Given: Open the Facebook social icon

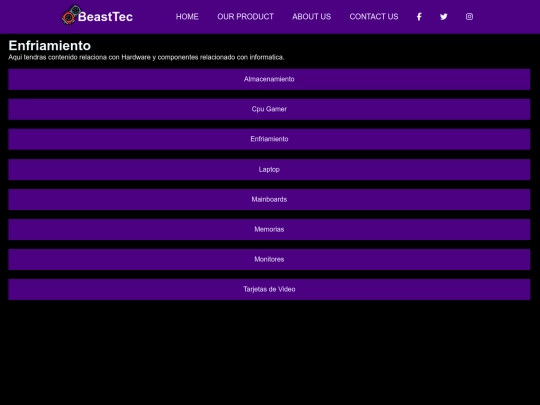Looking at the screenshot, I should pyautogui.click(x=419, y=17).
